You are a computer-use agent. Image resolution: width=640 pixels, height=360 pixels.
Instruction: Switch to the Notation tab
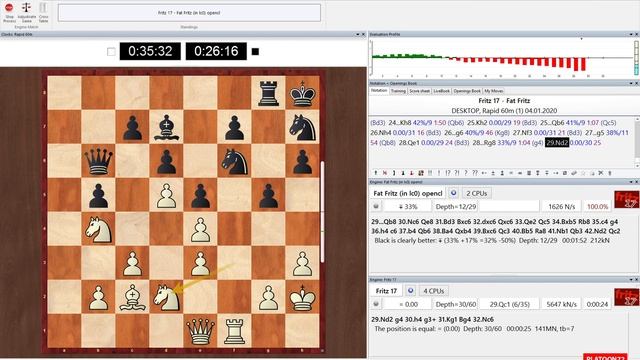tap(379, 91)
